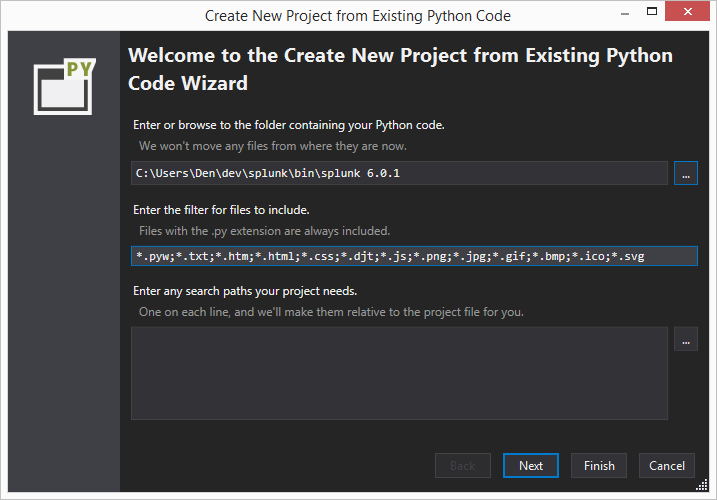Browse for a search path folder
The height and width of the screenshot is (500, 717).
pos(685,340)
